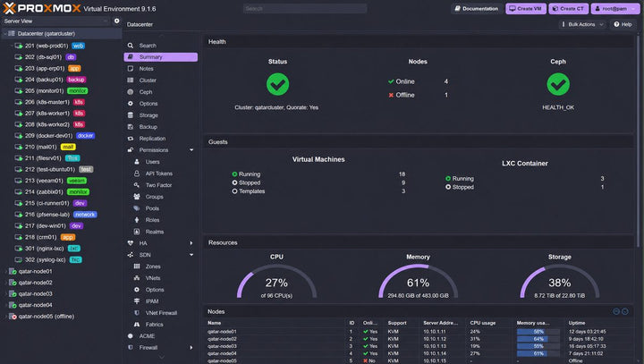The width and height of the screenshot is (644, 364).
Task: Click the Groups people icon
Action: (137, 197)
